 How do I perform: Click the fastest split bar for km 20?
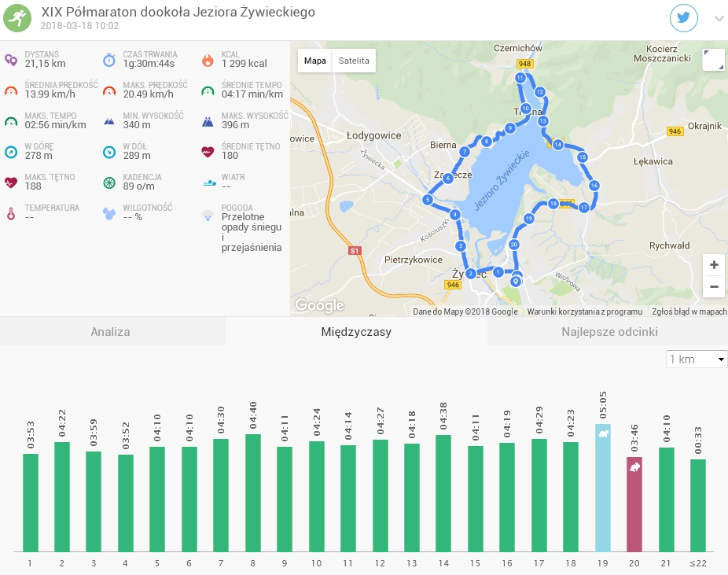coord(634,503)
